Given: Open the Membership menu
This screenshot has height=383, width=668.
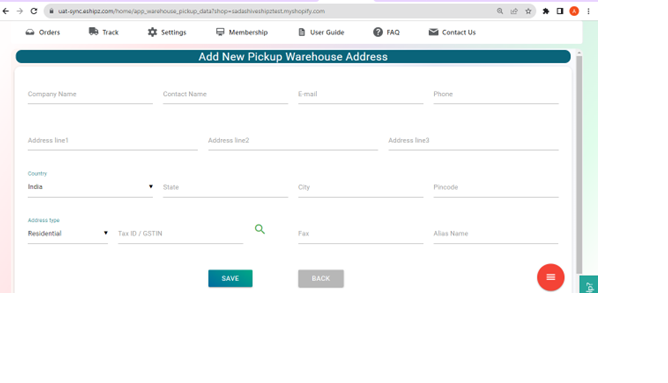Looking at the screenshot, I should [242, 32].
